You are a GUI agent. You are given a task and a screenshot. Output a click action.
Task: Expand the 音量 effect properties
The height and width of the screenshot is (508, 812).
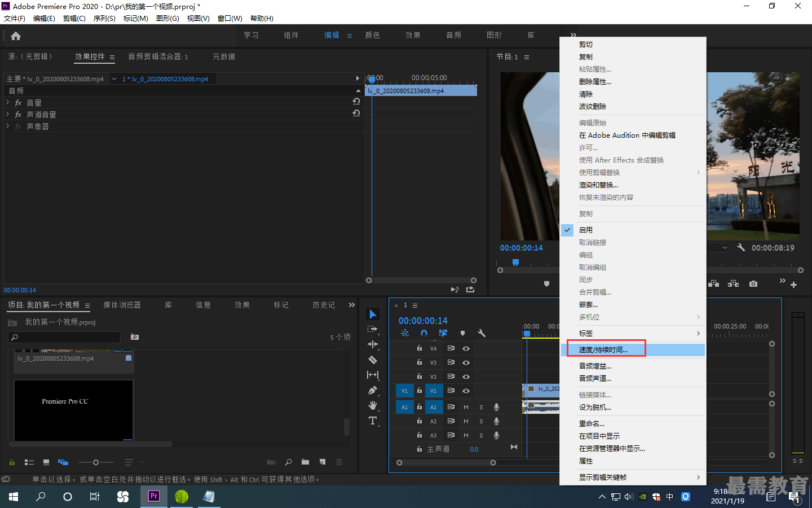pyautogui.click(x=8, y=102)
